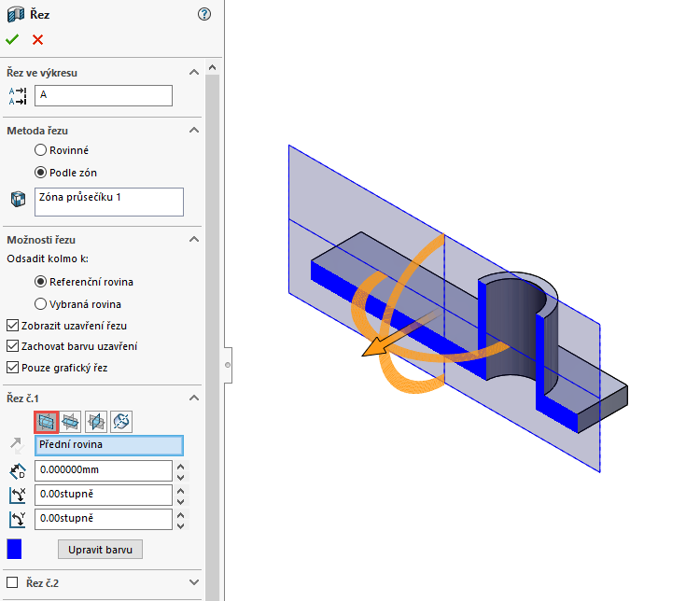Collapse the Řez č.1 section
The width and height of the screenshot is (700, 601).
tap(194, 398)
